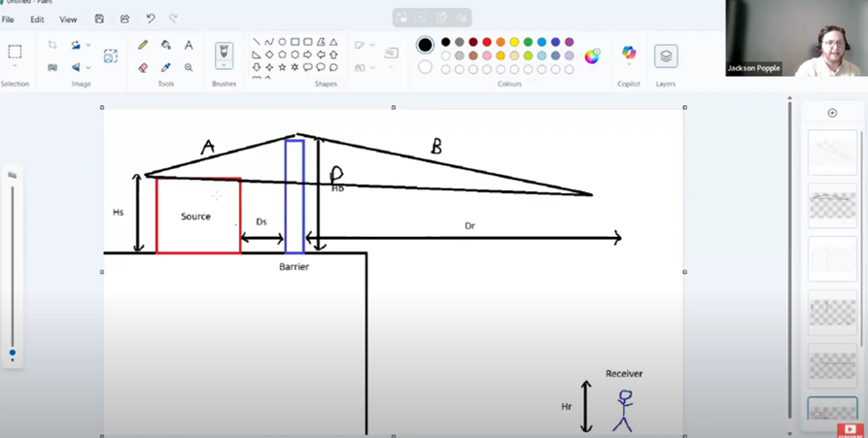Choose the red colour swatch
The width and height of the screenshot is (868, 438).
click(487, 43)
